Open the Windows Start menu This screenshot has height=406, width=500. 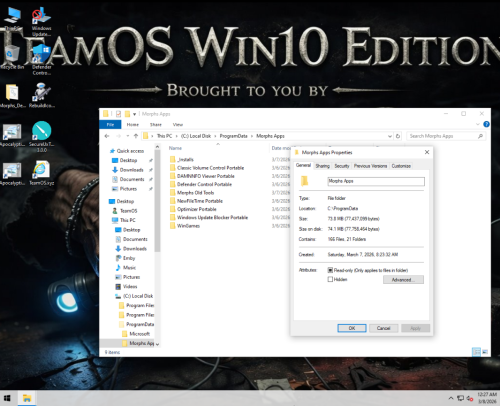[x=7, y=398]
